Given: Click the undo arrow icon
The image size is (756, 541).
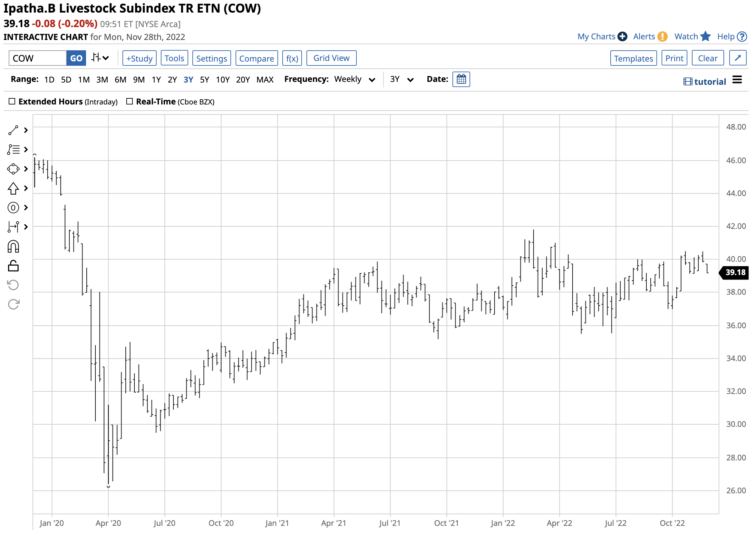Looking at the screenshot, I should (13, 285).
